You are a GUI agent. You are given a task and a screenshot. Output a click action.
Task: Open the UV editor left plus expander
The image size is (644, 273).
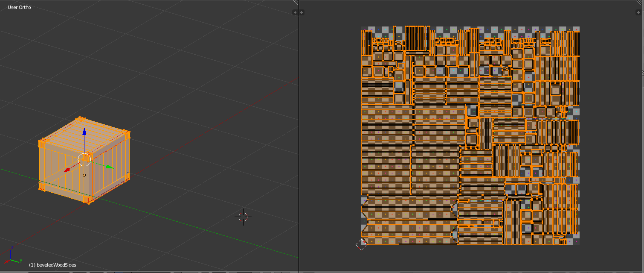[x=302, y=12]
